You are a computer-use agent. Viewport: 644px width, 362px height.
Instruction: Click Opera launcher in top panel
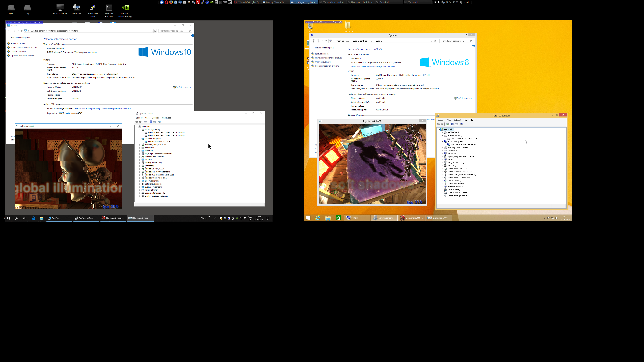click(x=167, y=2)
